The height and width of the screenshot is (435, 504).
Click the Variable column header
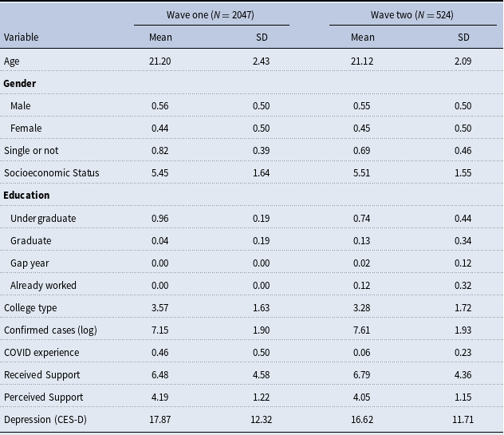(22, 38)
